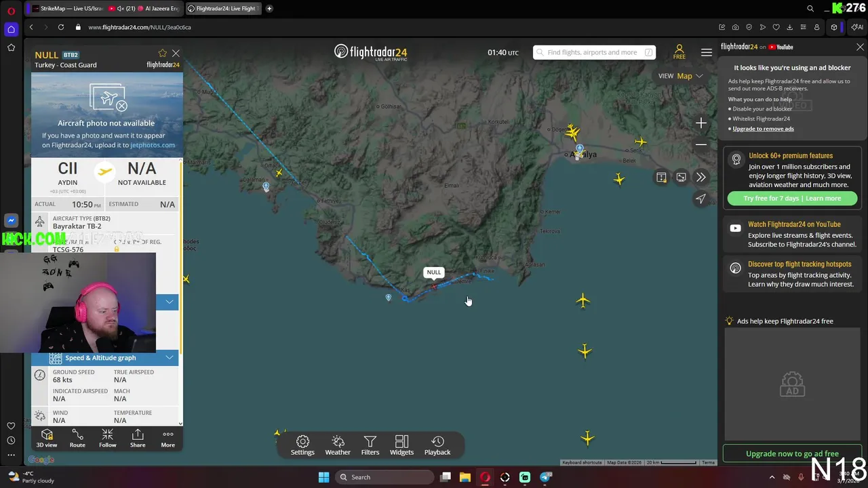The width and height of the screenshot is (868, 488).
Task: Select the NULL aircraft label on map
Action: [434, 272]
